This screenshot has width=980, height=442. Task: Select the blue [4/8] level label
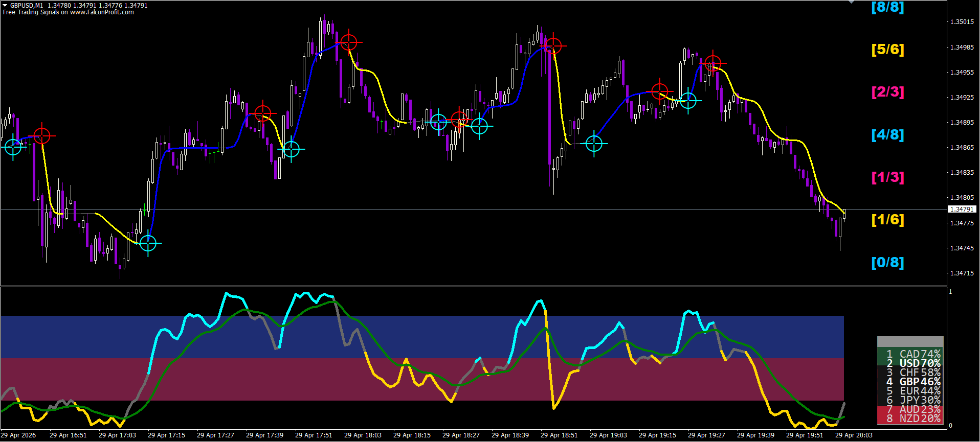pos(887,135)
